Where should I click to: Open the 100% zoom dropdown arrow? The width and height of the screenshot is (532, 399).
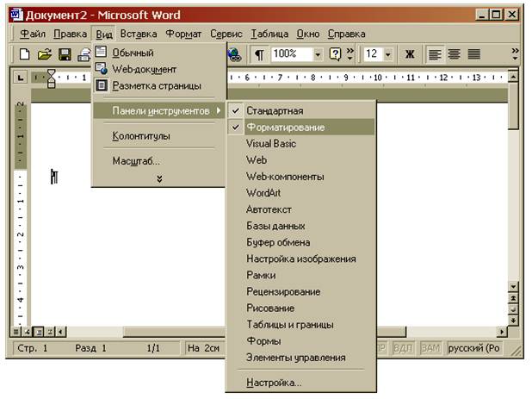coord(318,54)
